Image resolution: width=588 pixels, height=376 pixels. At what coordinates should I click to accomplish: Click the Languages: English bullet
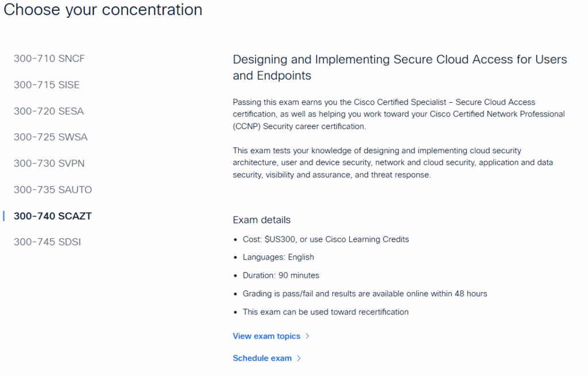tap(278, 257)
